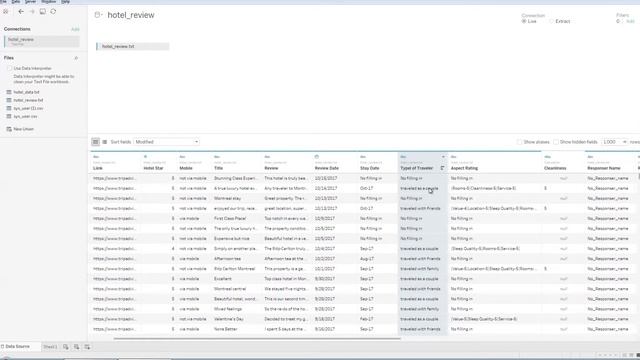Click the New Union label
This screenshot has height=360, width=640.
point(24,129)
